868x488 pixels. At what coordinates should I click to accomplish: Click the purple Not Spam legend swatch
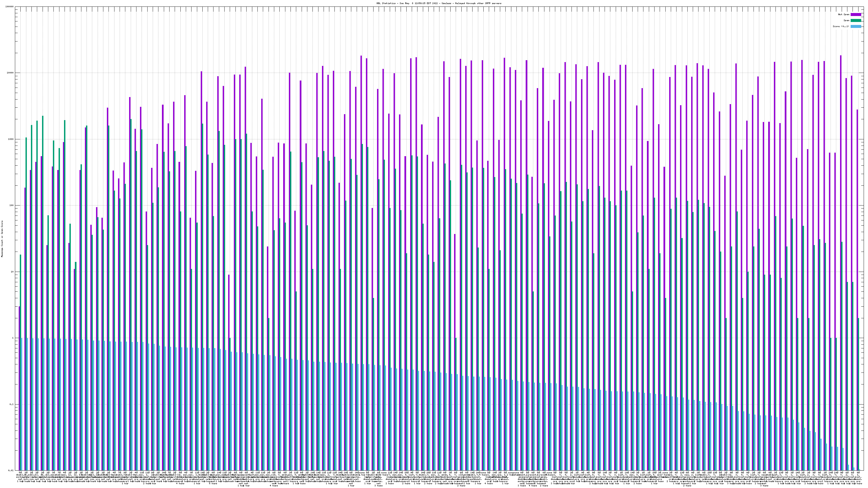pos(856,14)
